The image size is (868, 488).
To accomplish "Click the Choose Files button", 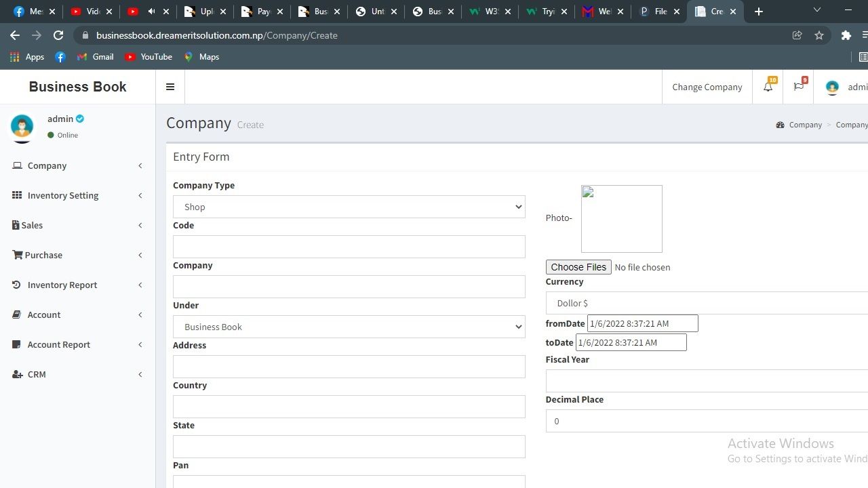I will 578,267.
